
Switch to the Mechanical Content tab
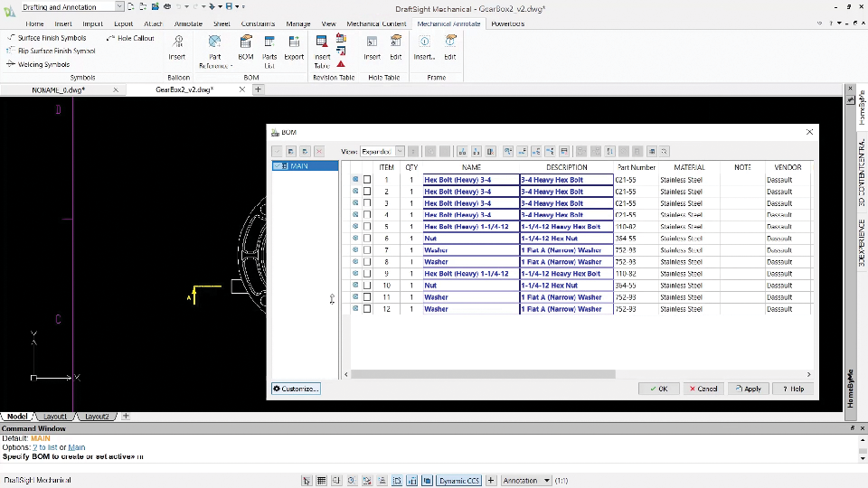[x=376, y=23]
